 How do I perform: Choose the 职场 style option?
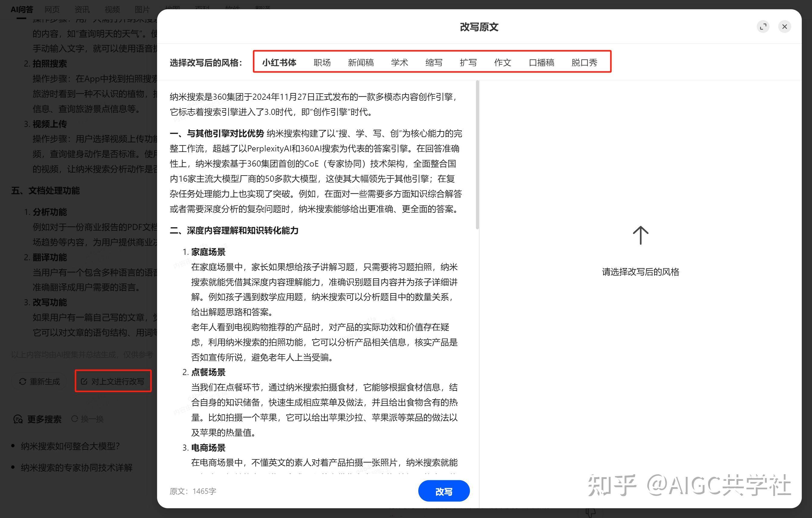point(322,63)
